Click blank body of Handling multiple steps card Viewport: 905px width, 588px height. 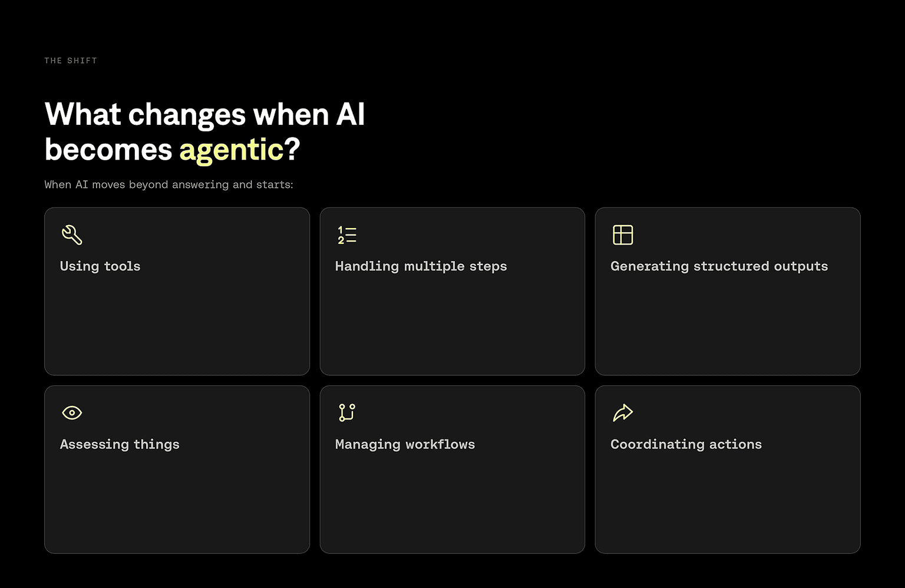[452, 324]
